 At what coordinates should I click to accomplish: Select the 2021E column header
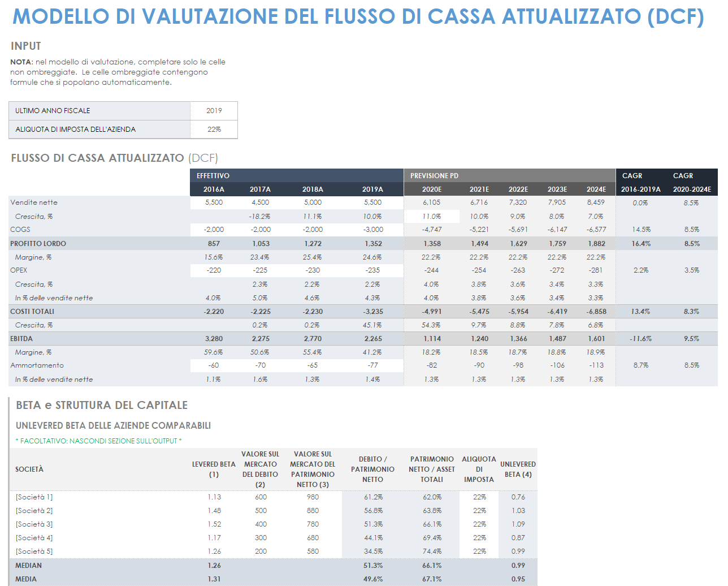479,189
